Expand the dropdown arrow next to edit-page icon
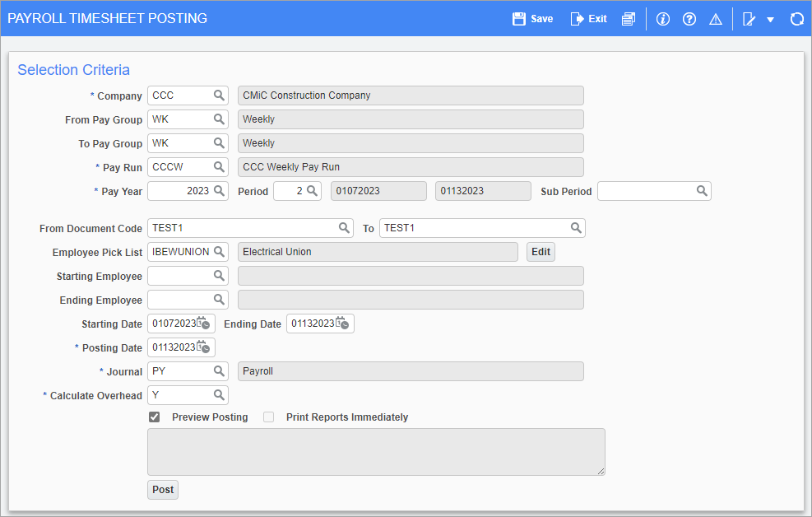812x517 pixels. [x=771, y=19]
